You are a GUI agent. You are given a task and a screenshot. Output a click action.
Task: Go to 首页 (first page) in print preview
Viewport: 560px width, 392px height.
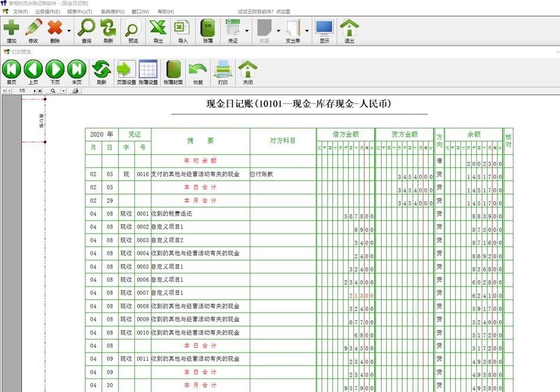[x=11, y=69]
